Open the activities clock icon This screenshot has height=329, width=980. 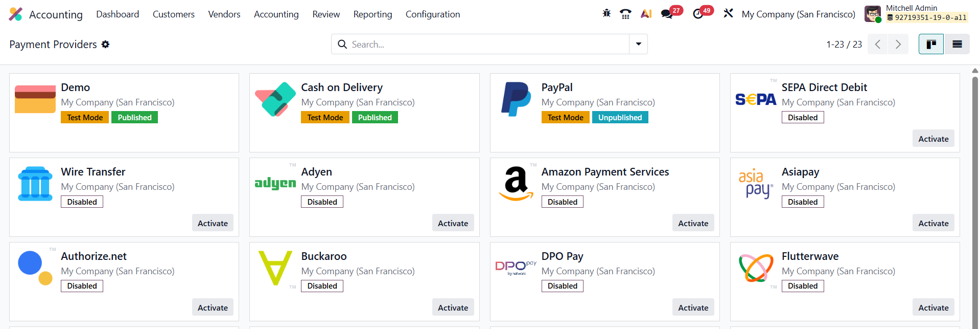(x=698, y=14)
